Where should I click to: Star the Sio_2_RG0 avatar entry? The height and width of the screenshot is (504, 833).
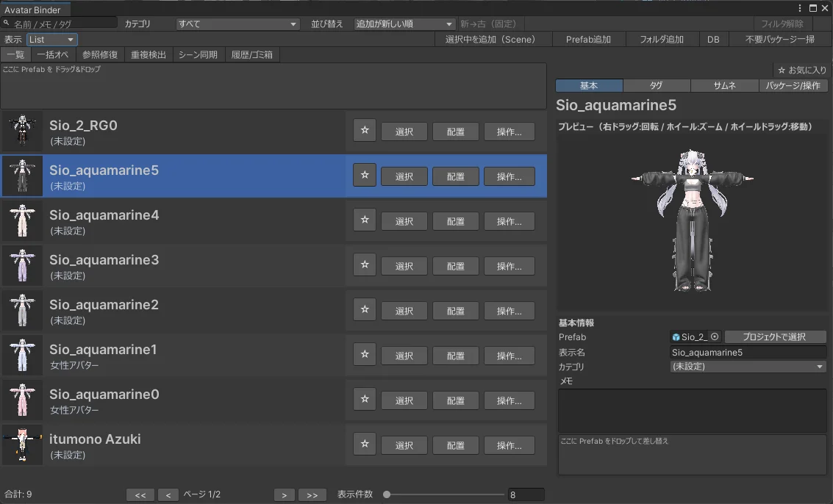pos(364,131)
